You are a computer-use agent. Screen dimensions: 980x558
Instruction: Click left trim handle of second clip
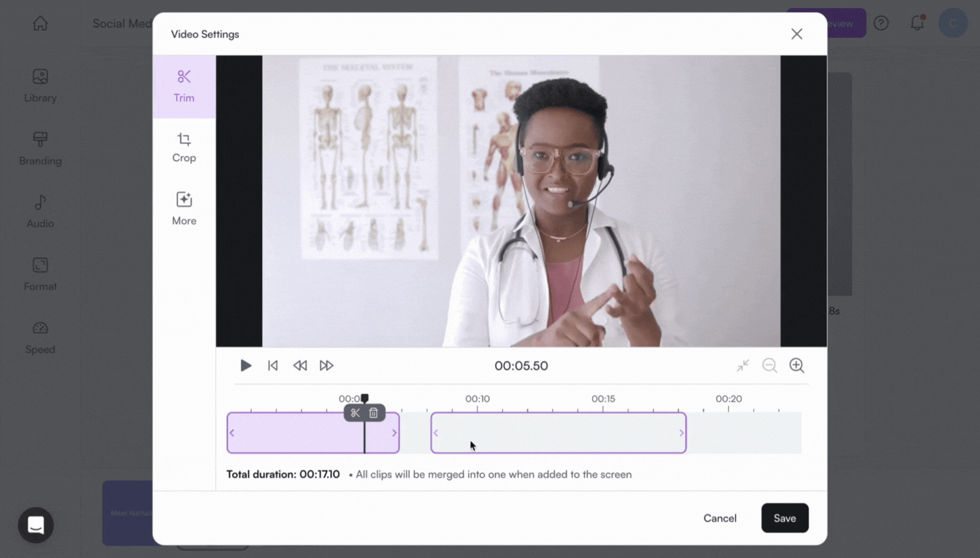tap(436, 433)
